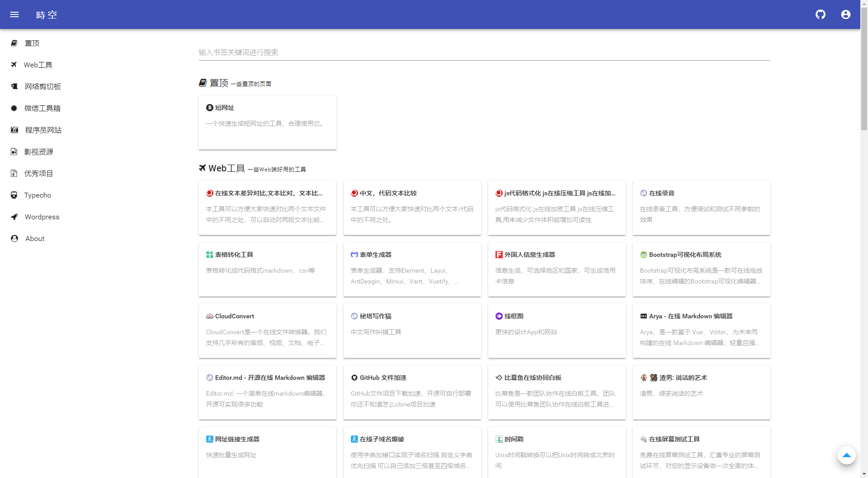Select 置顶 in the sidebar

point(32,43)
